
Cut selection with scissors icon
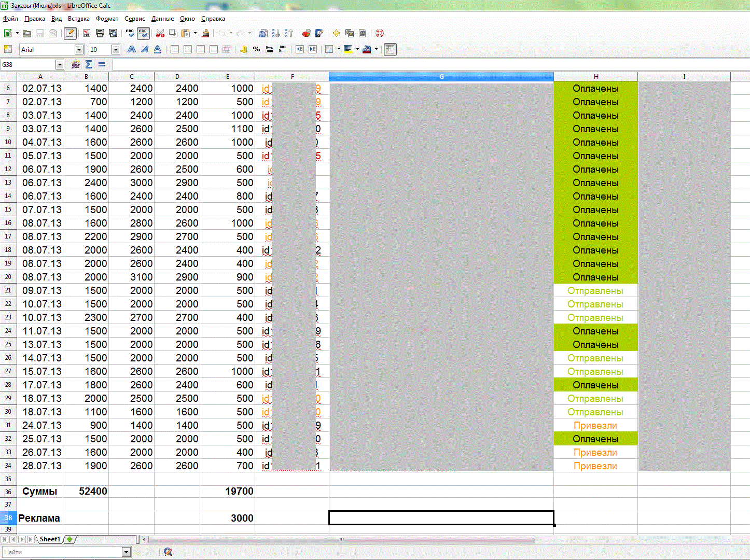pyautogui.click(x=160, y=33)
